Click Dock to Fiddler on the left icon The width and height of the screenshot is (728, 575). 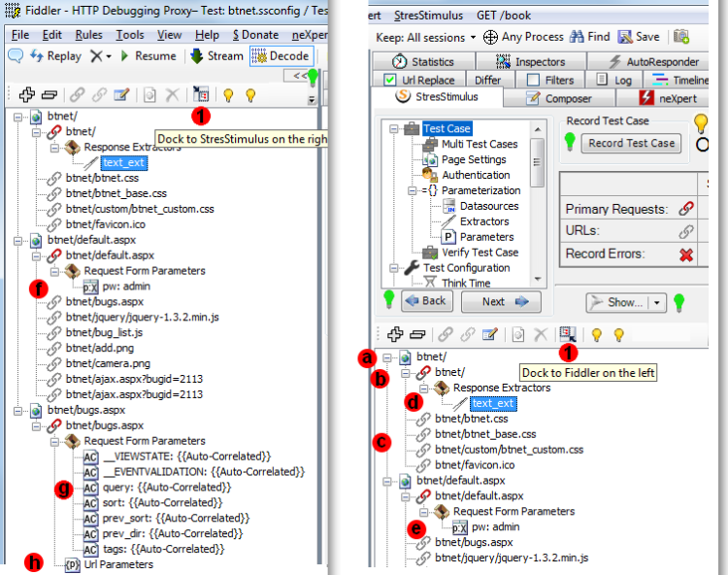click(568, 333)
